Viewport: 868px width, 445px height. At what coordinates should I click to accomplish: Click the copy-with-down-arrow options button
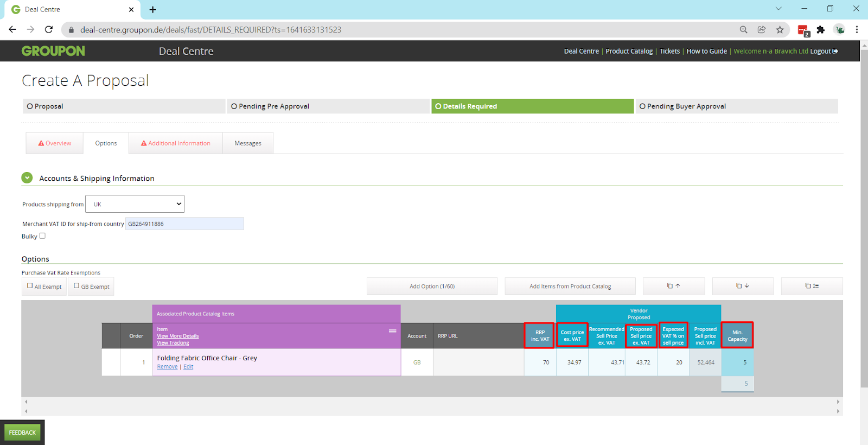743,286
